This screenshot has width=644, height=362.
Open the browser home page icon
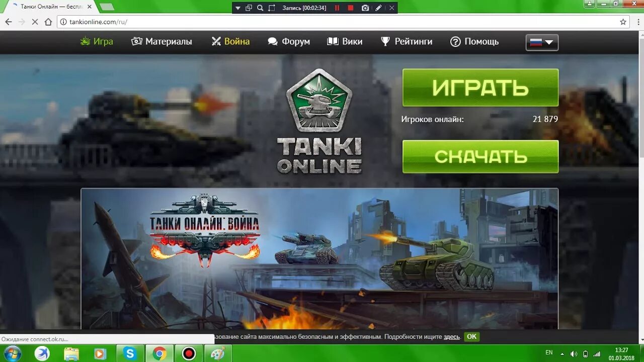(x=48, y=22)
